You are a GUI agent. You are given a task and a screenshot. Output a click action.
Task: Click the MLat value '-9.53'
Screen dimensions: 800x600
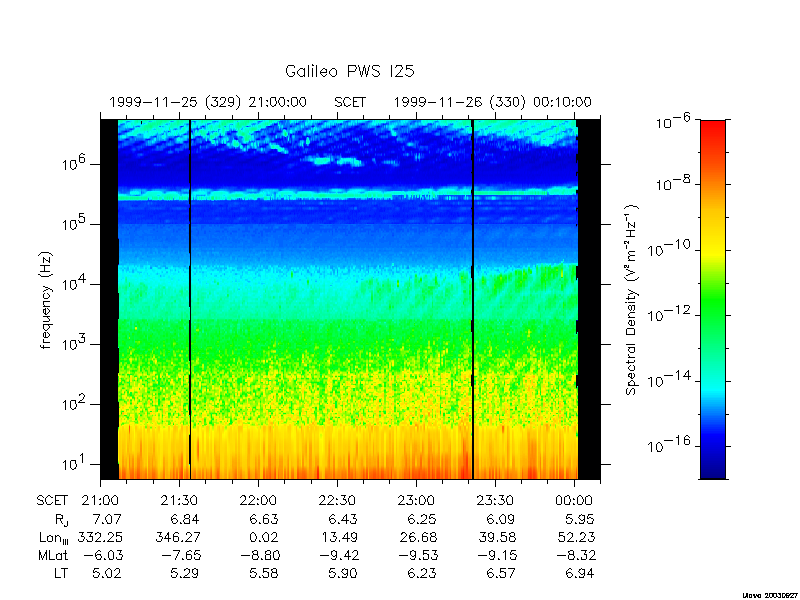417,555
